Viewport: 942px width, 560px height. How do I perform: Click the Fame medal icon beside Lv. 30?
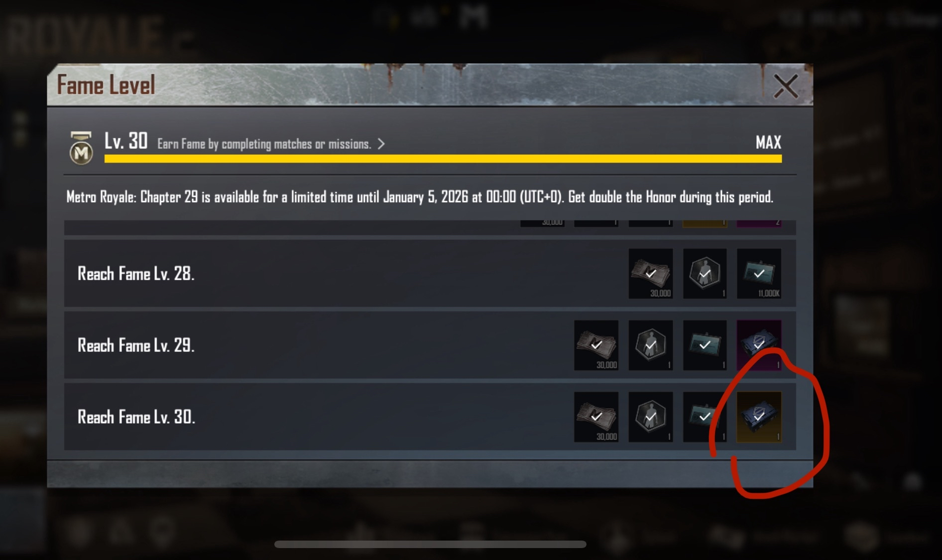click(x=81, y=148)
